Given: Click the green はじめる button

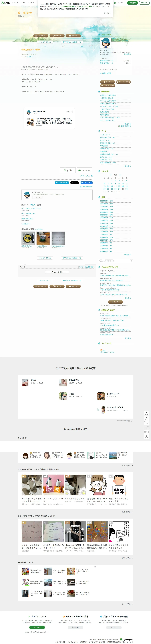Looking at the screenshot, I should (37, 627).
